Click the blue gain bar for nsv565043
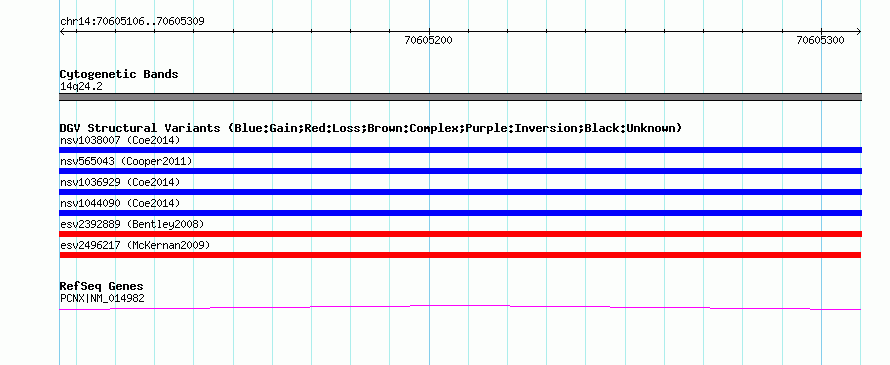Viewport: 890px width, 365px height. point(460,171)
